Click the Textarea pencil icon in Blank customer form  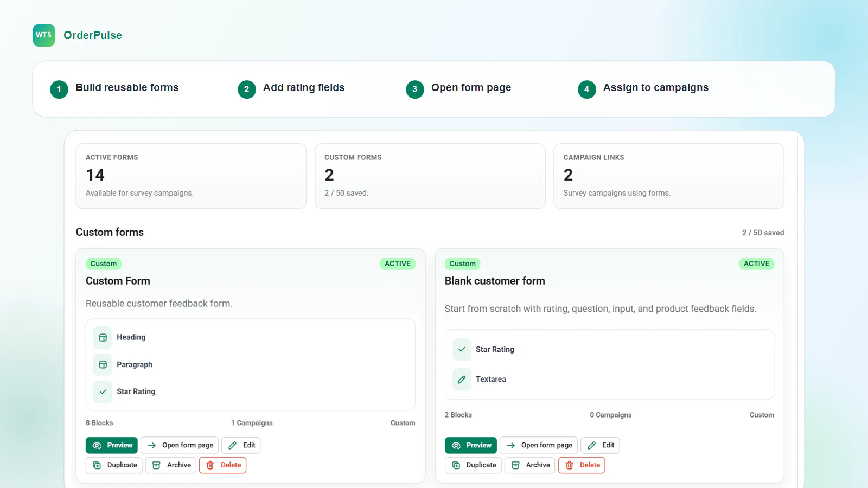click(x=462, y=380)
